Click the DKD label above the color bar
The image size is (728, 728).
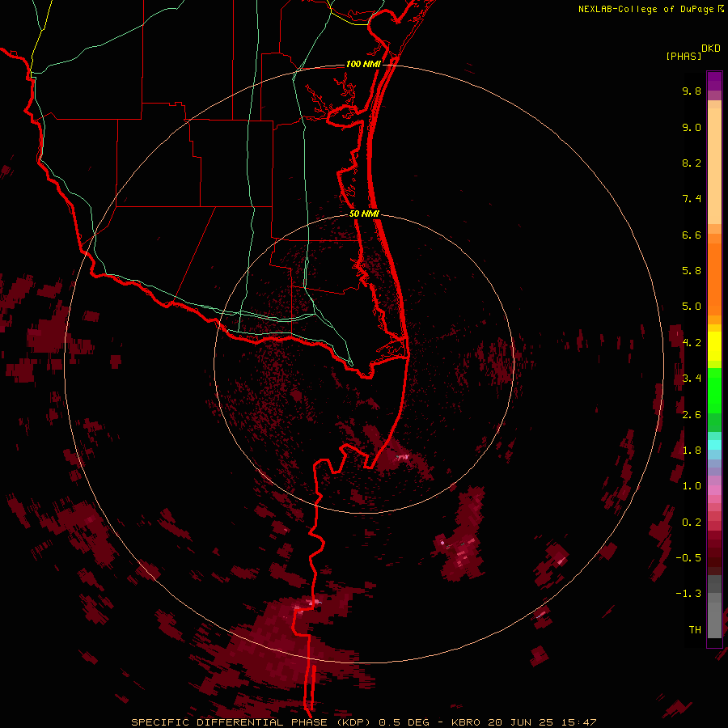(x=711, y=49)
